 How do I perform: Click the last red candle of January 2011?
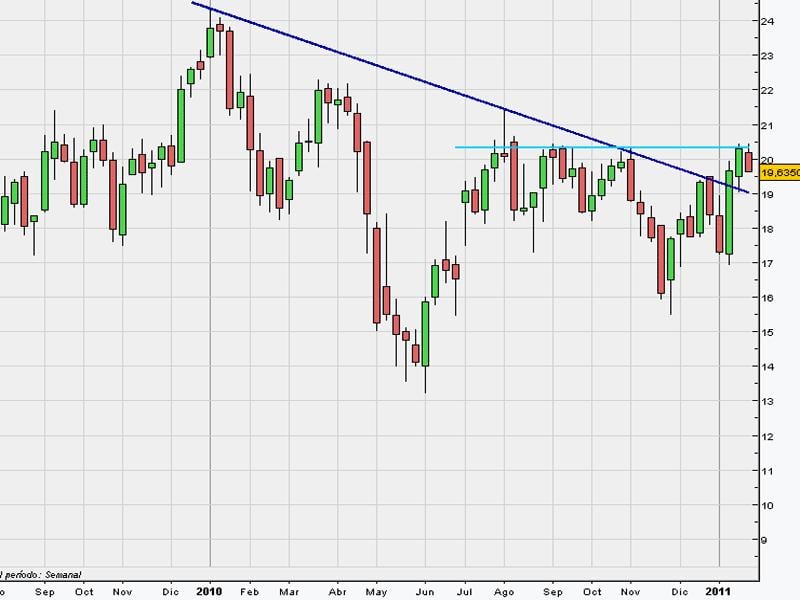[x=748, y=162]
